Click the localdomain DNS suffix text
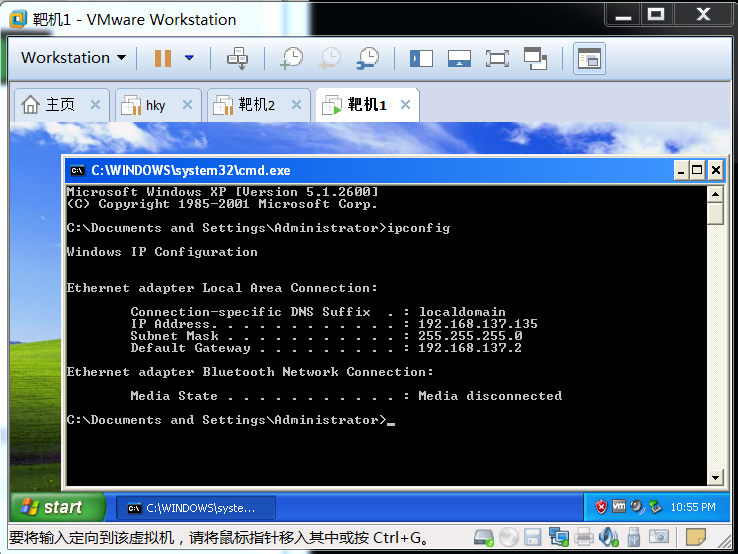The image size is (738, 554). click(462, 312)
